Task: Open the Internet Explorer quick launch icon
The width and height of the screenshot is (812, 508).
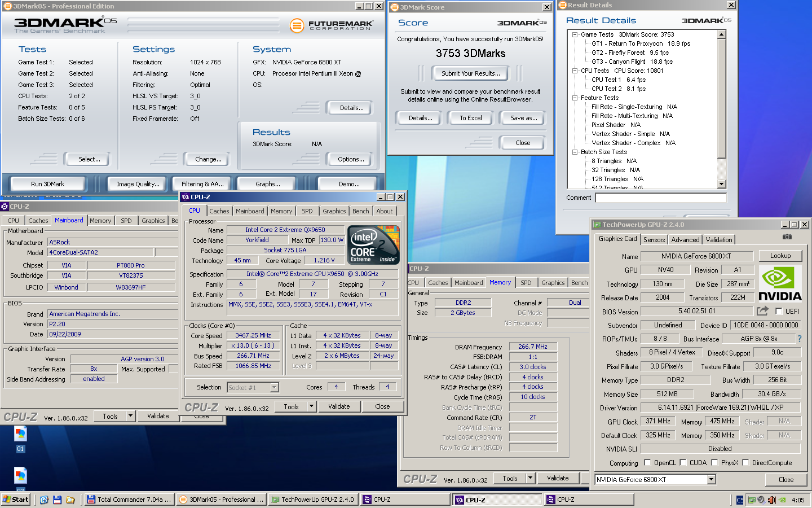Action: (x=44, y=500)
